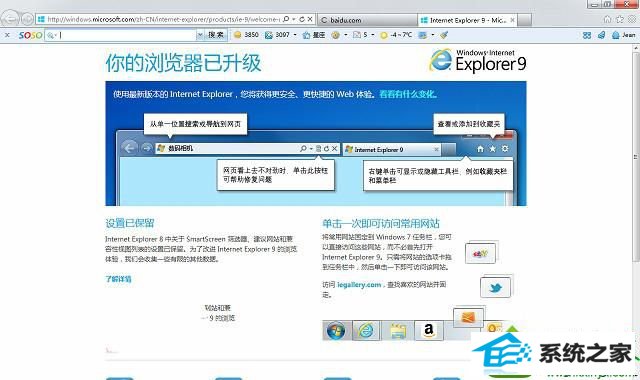The image size is (640, 380).
Task: Click the address bar search magnifier icon
Action: point(286,19)
